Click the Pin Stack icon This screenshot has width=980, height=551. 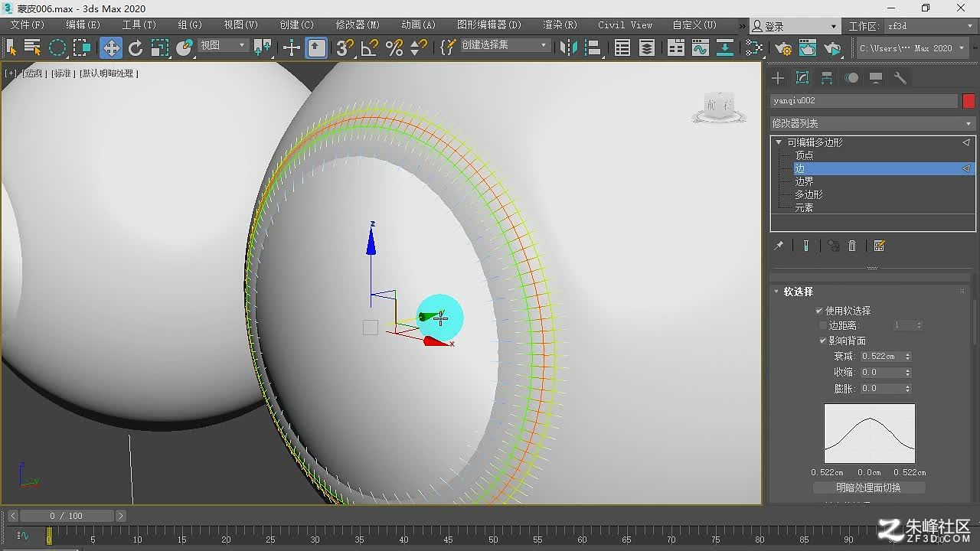pyautogui.click(x=779, y=246)
